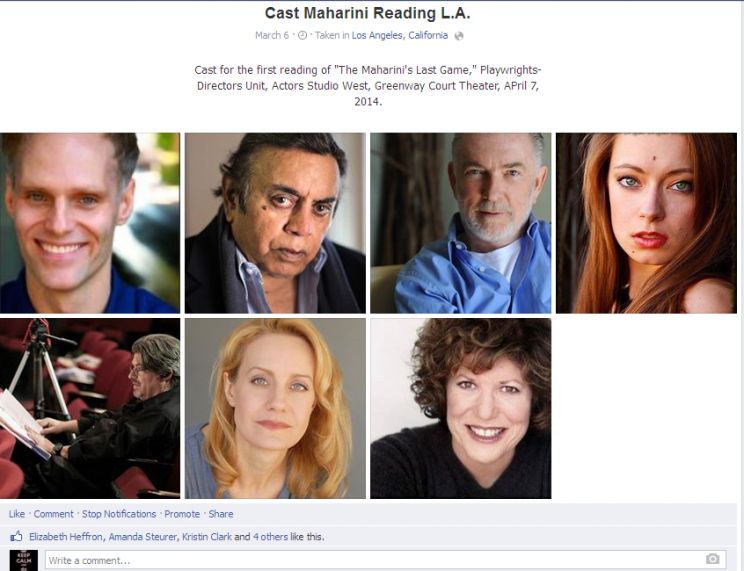Click the clock icon beside March 6
The width and height of the screenshot is (744, 571).
coord(302,36)
